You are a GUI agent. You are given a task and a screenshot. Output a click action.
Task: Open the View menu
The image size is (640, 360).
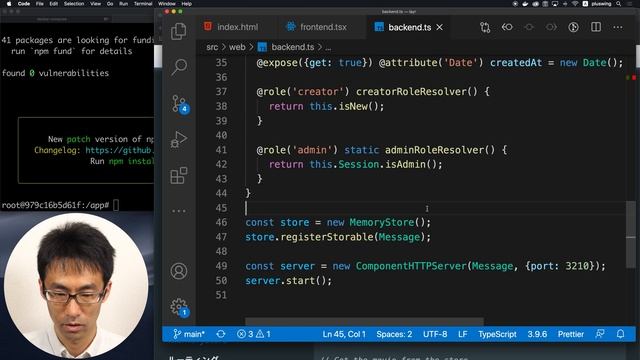coord(96,4)
